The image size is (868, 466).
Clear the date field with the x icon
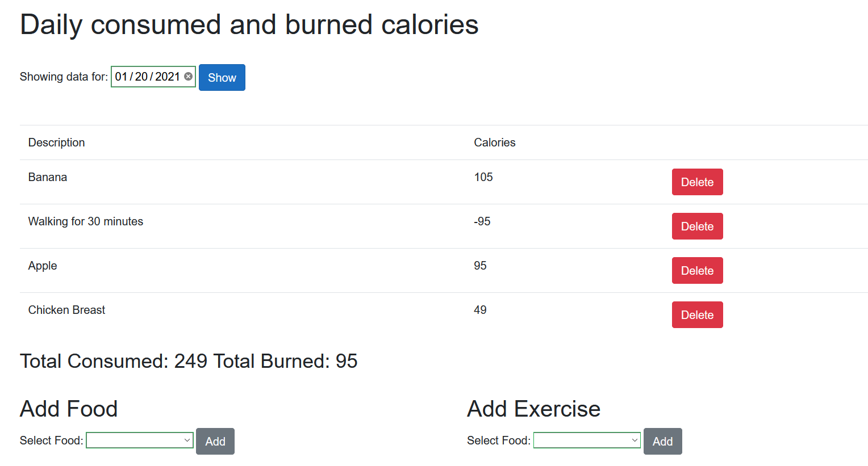pos(189,77)
